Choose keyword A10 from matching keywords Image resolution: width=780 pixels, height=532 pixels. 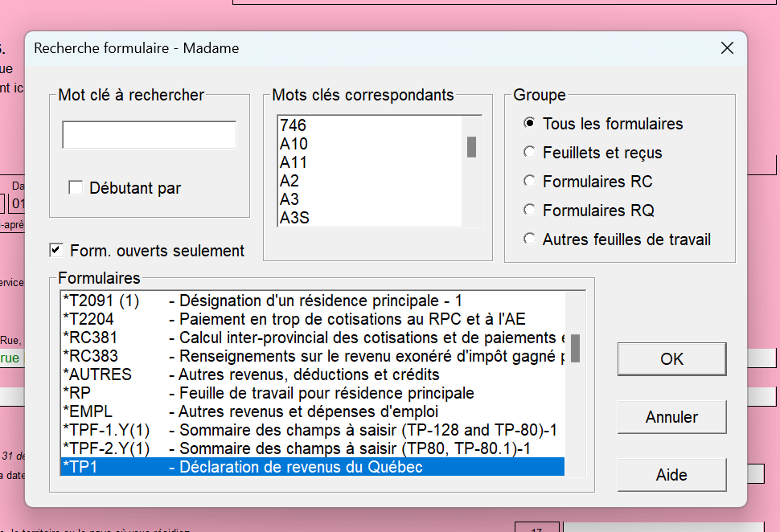coord(294,144)
